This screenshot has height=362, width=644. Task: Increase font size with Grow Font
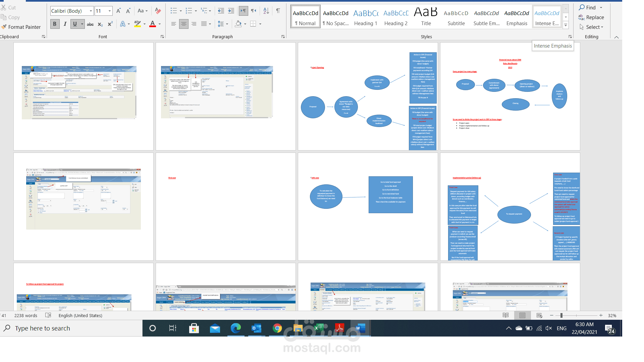[x=118, y=11]
